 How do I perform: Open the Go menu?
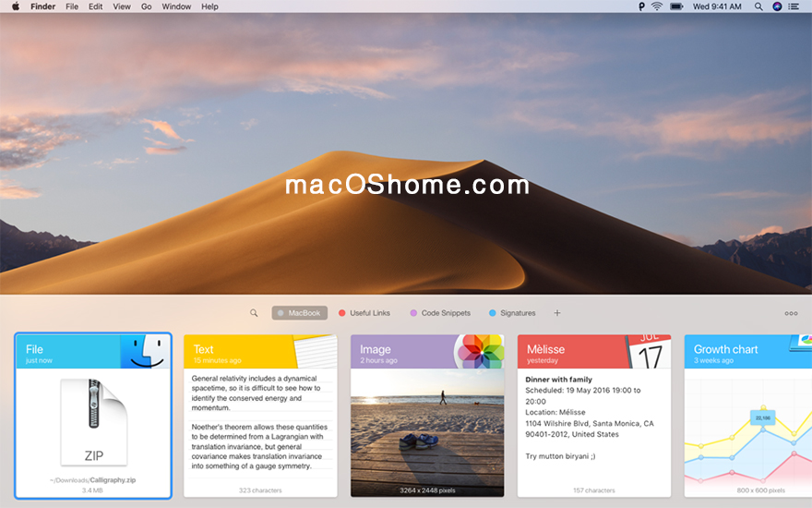point(147,6)
